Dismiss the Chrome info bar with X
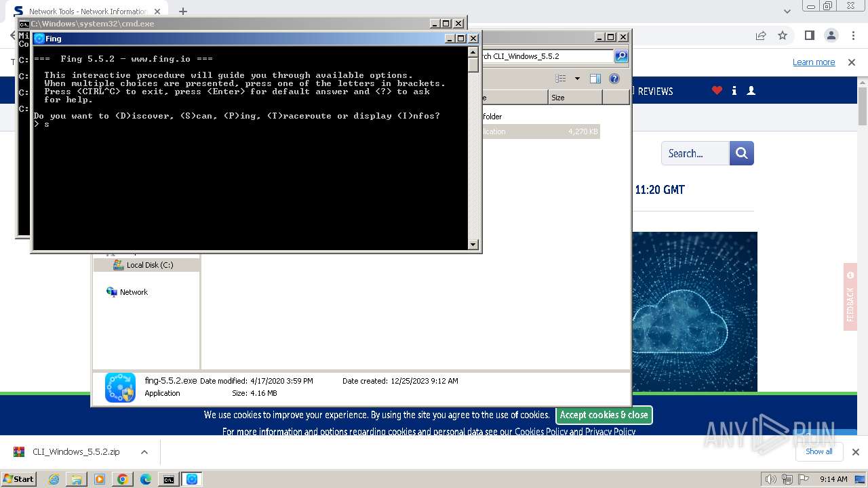The image size is (868, 488). tap(852, 62)
